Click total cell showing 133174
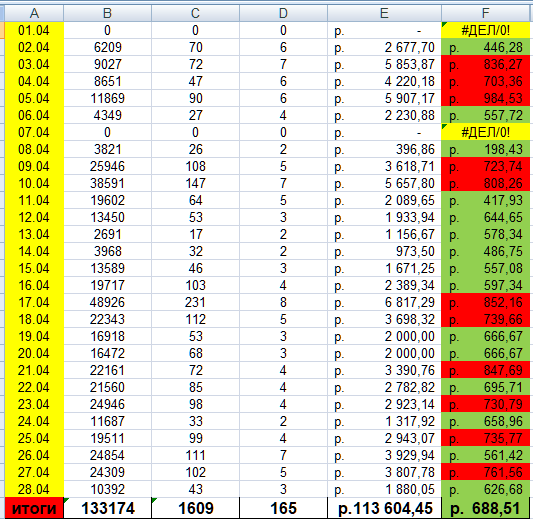Viewport: 533px width, 519px height. (x=107, y=508)
